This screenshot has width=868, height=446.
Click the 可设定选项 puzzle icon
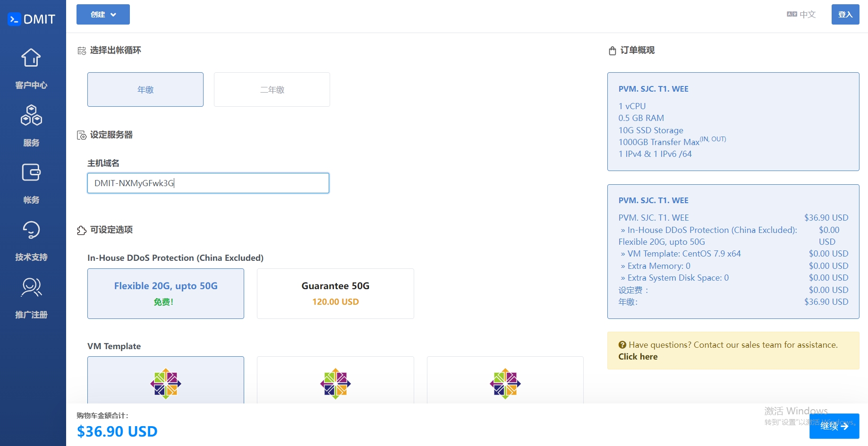(x=82, y=230)
